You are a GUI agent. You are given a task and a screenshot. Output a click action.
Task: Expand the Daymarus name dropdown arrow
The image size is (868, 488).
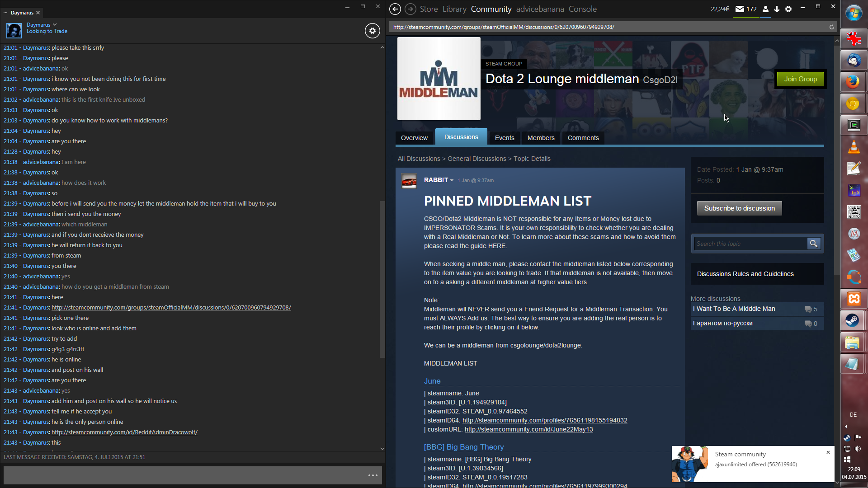55,24
